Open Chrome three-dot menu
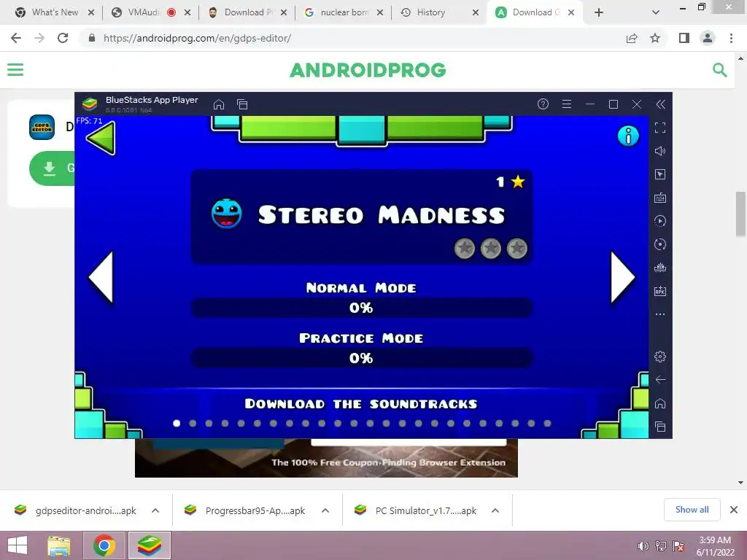 (x=731, y=38)
